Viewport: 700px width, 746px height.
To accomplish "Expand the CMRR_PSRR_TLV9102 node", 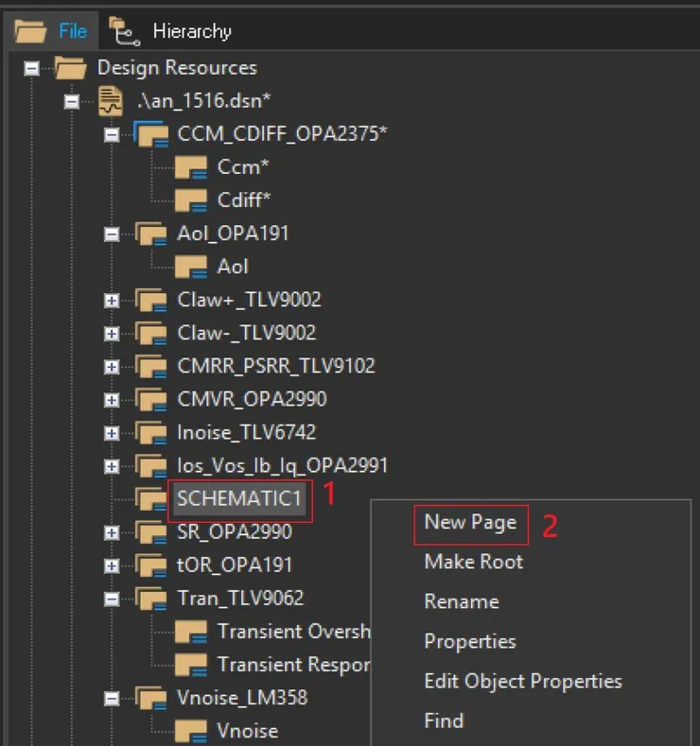I will click(112, 367).
